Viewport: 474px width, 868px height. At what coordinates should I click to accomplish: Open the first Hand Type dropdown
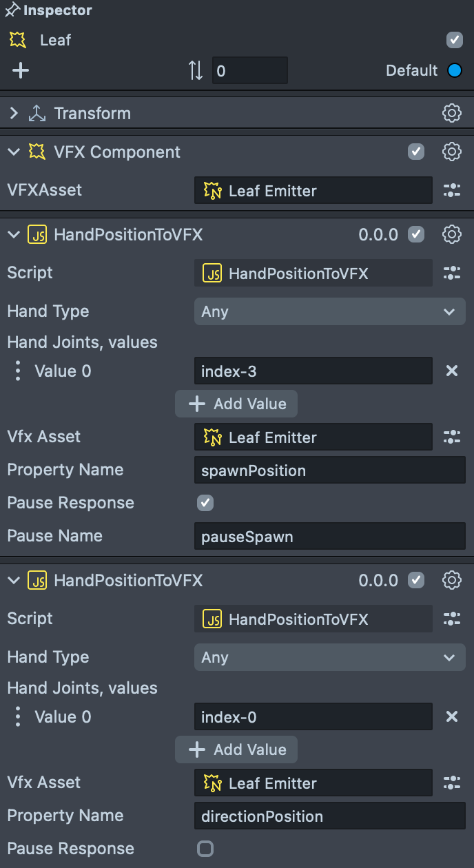(x=329, y=311)
